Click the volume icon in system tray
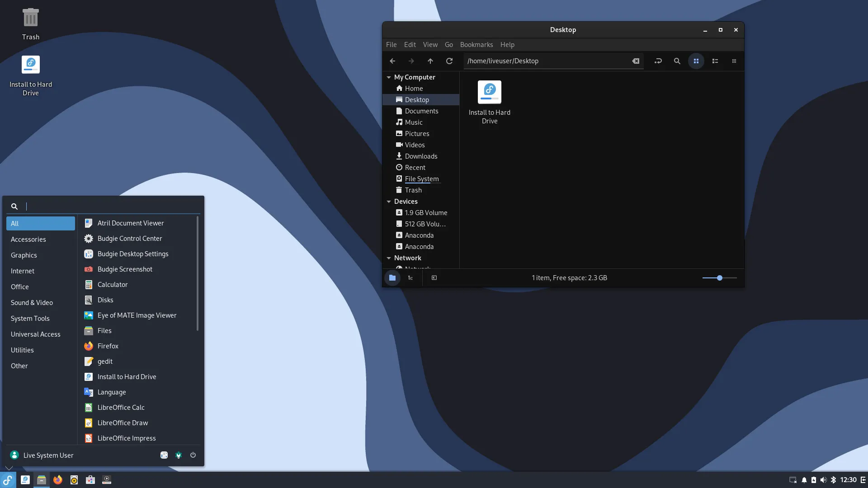The height and width of the screenshot is (488, 868). coord(823,480)
